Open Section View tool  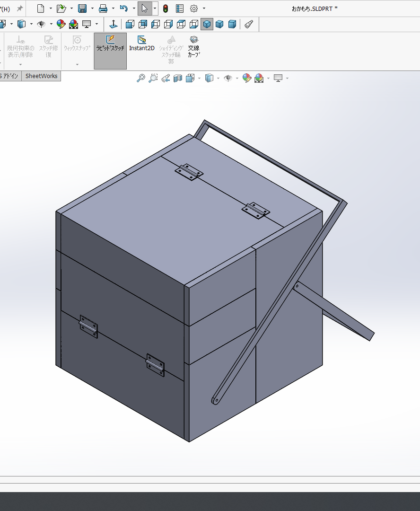coord(178,78)
